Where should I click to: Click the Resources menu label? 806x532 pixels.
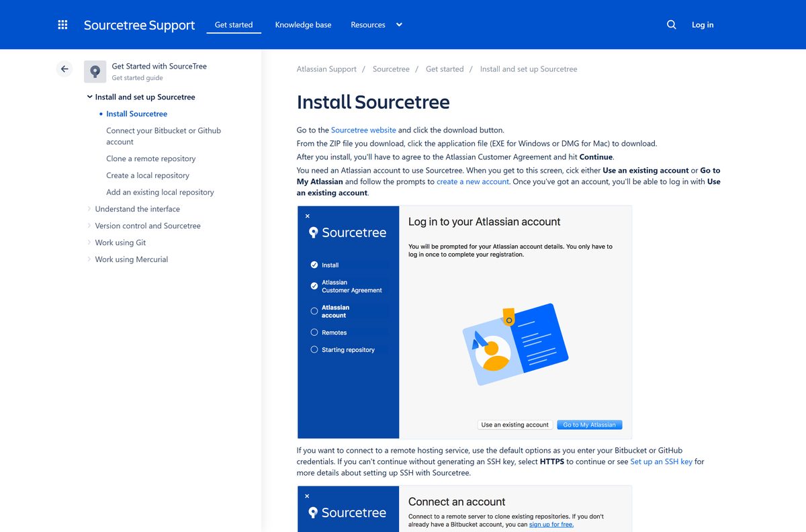[368, 25]
